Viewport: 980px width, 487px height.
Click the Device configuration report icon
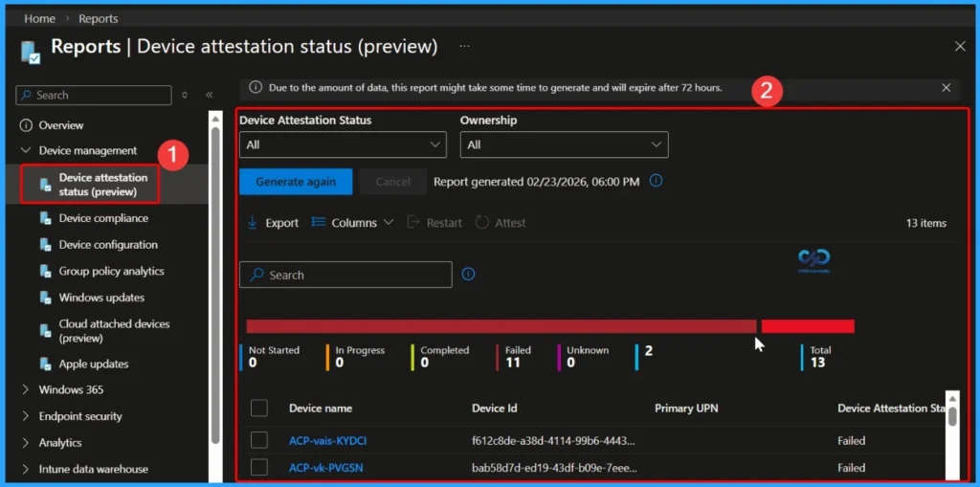(x=45, y=244)
